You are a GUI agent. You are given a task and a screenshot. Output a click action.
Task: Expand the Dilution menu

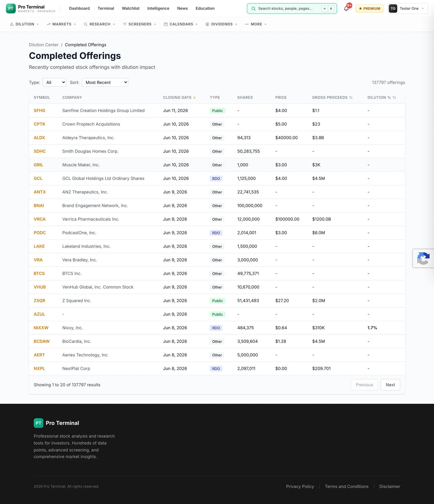click(x=24, y=24)
